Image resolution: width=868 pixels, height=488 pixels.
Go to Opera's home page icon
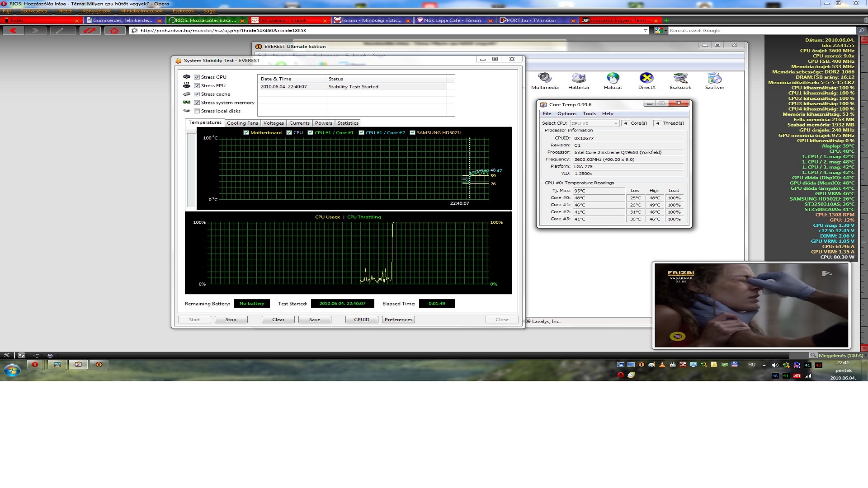point(114,31)
